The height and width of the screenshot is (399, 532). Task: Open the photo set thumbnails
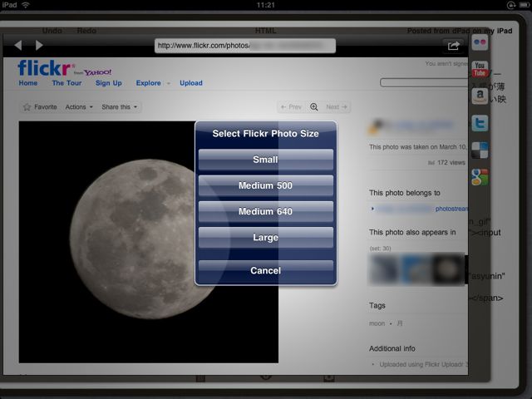pos(416,269)
